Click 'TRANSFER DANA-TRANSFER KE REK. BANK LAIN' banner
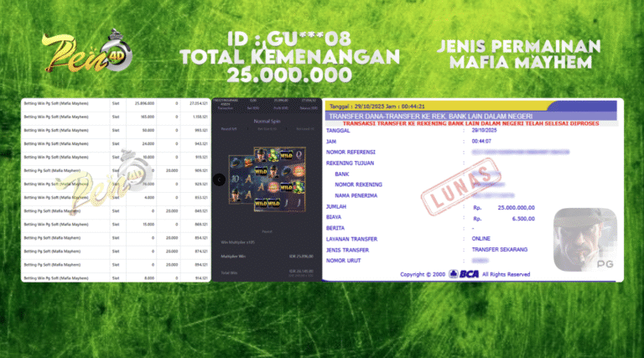This screenshot has width=644, height=358. point(430,117)
